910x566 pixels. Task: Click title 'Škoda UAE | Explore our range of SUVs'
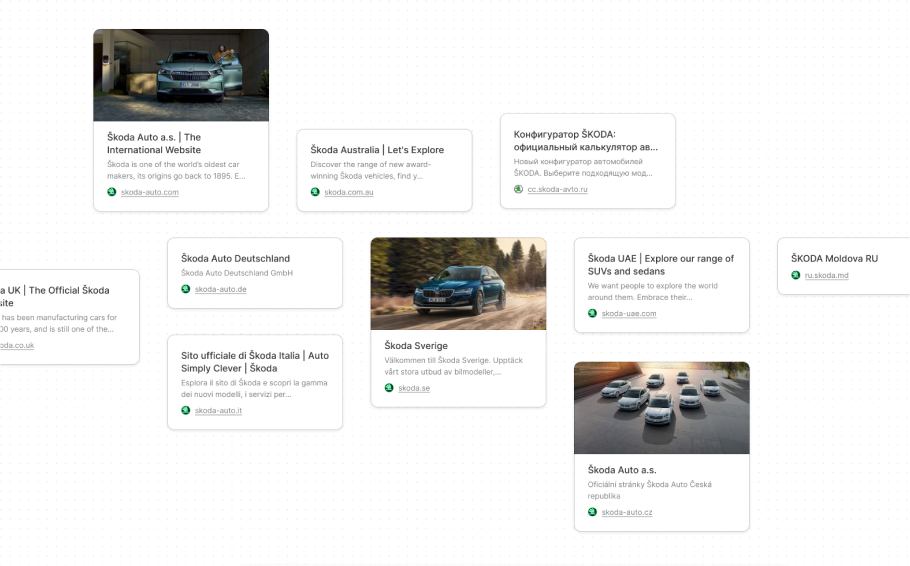coord(660,265)
